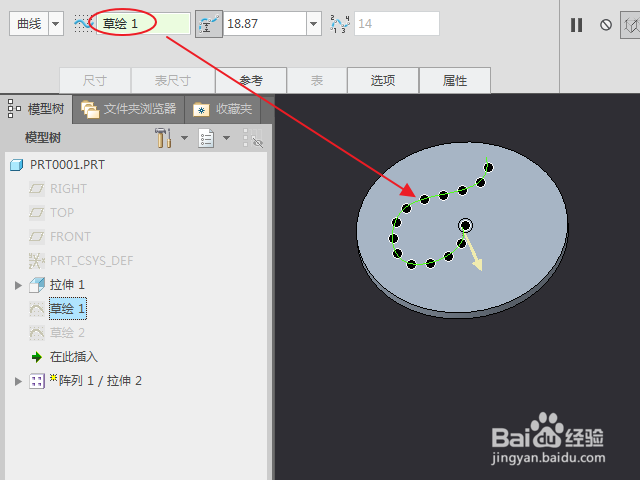Click the 阵列 1 pattern icon
Viewport: 640px width, 480px height.
(x=37, y=381)
